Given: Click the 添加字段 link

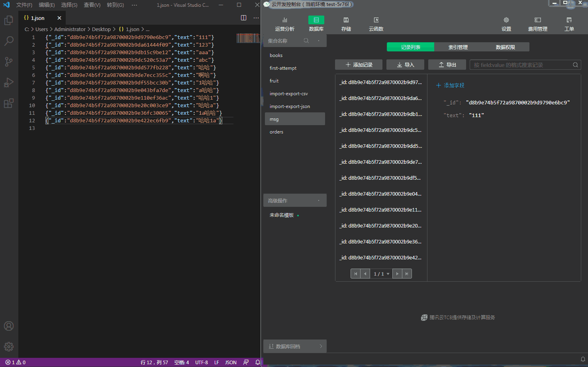Looking at the screenshot, I should [450, 85].
